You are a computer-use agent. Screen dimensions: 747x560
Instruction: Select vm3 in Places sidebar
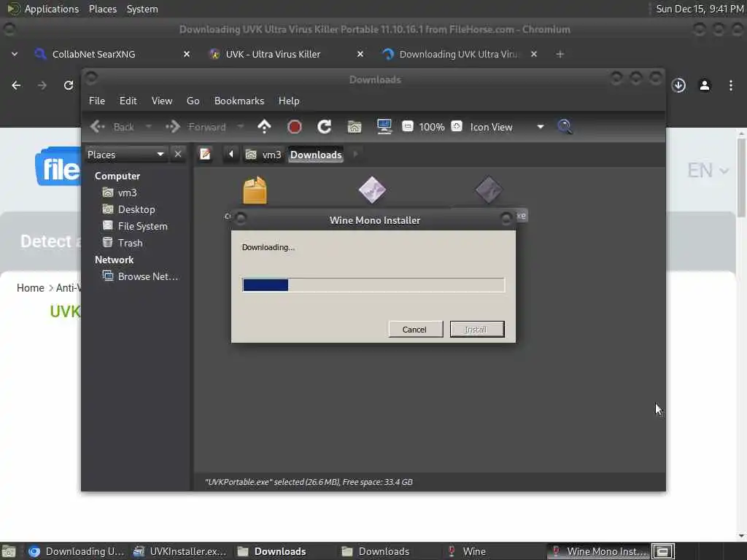tap(127, 192)
